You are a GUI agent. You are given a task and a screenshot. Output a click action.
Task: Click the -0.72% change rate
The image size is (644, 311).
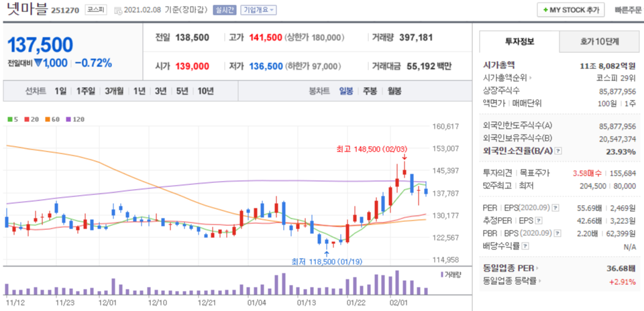93,63
